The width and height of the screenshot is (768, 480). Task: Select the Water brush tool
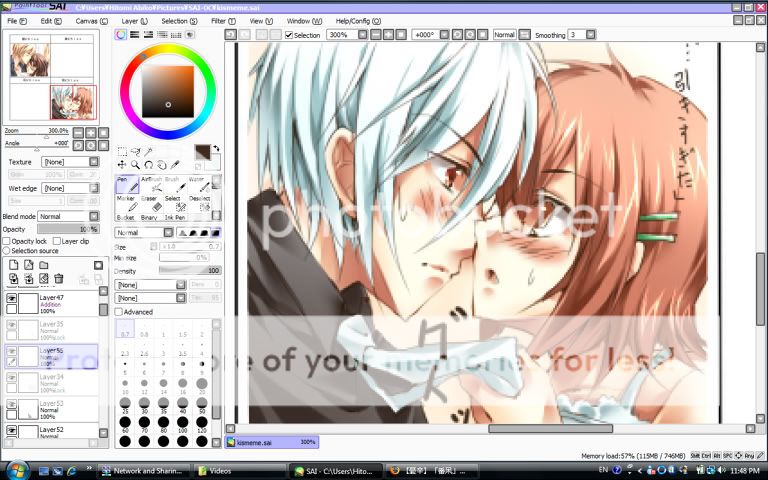pos(199,184)
